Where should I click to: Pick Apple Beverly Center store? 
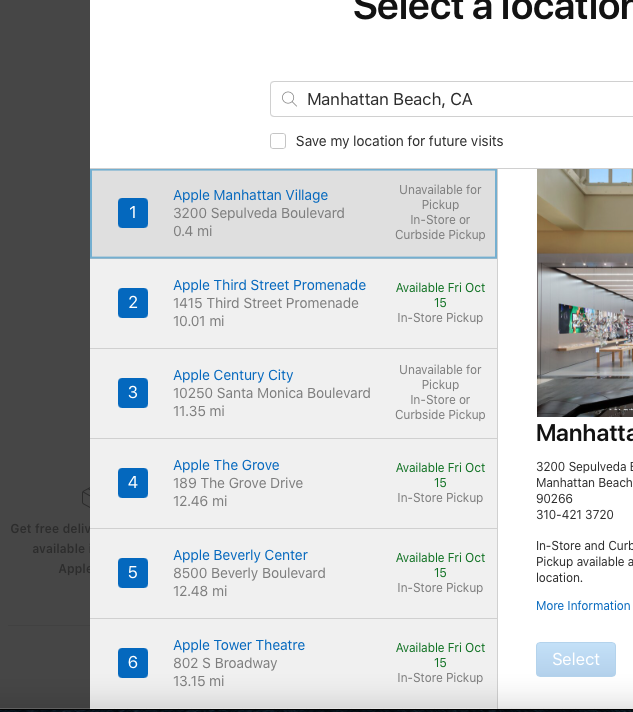point(240,555)
